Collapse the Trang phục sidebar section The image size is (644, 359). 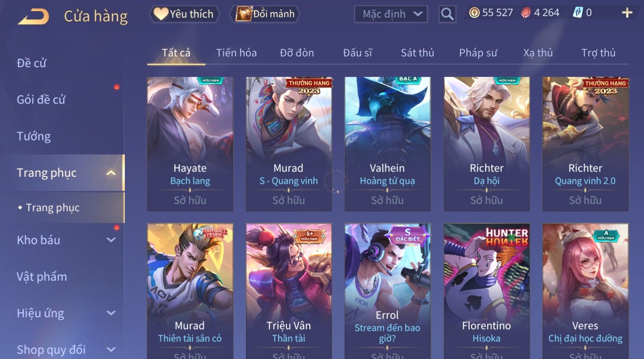click(111, 173)
